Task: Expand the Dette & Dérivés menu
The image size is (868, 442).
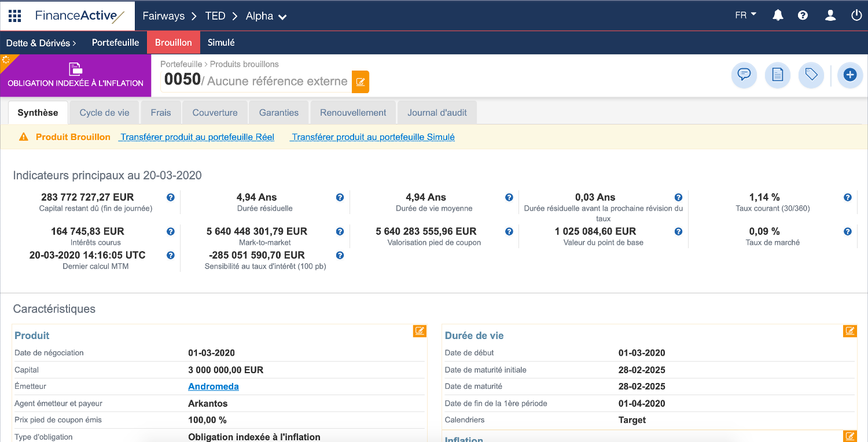Action: [x=41, y=43]
